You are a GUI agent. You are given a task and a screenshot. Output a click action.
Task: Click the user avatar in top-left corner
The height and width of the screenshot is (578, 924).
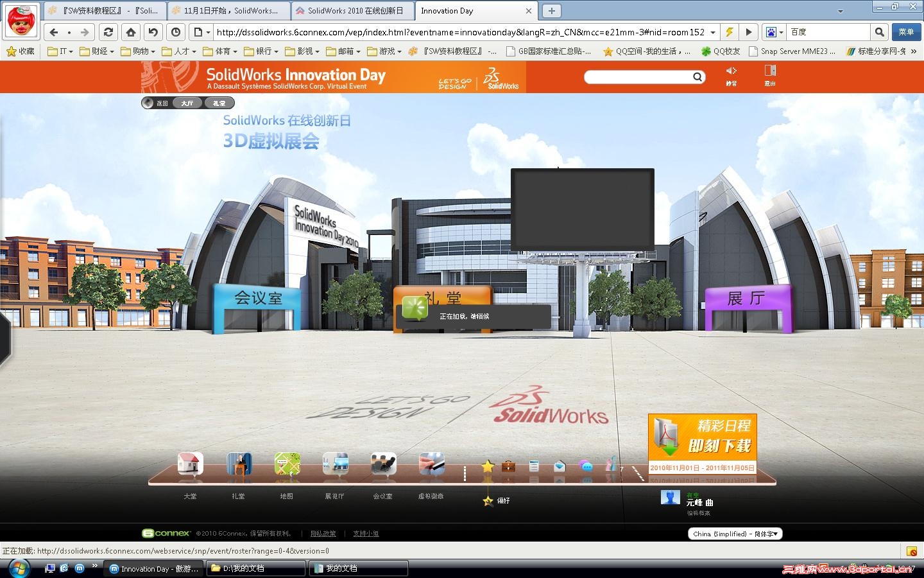pos(21,21)
